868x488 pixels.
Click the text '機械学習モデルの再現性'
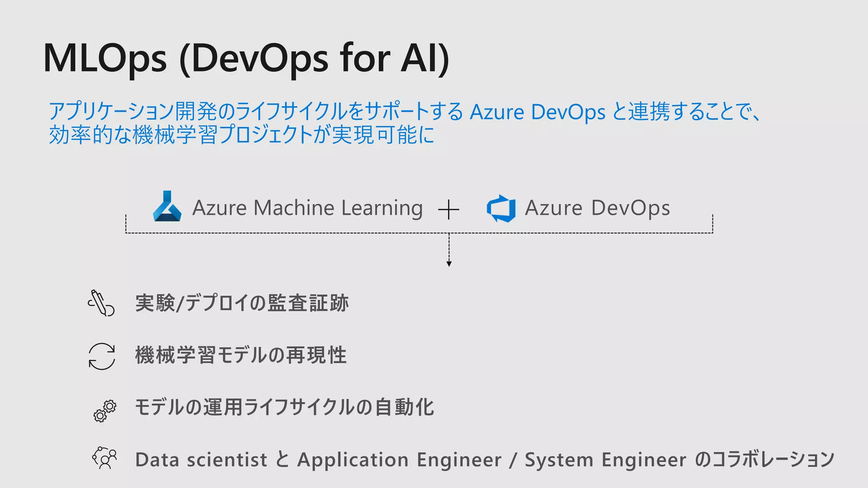pyautogui.click(x=241, y=355)
